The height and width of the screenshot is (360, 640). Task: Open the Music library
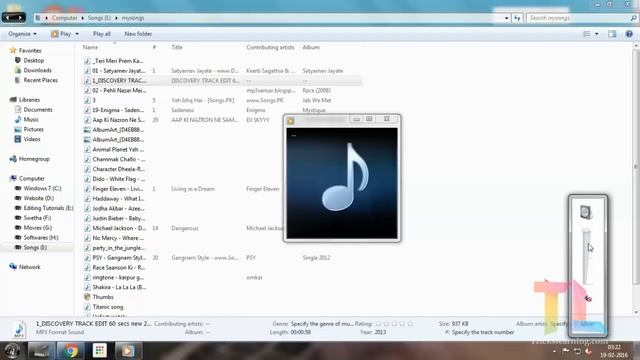click(x=31, y=120)
